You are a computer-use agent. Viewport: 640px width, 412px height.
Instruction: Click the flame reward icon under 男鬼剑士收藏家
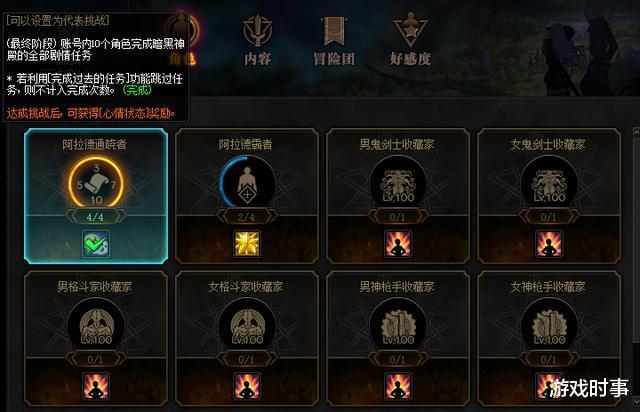click(x=398, y=244)
